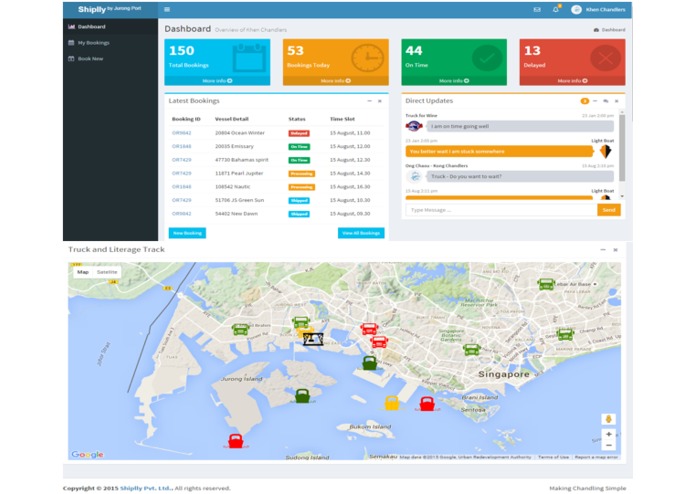The height and width of the screenshot is (494, 695).
Task: Select the upper red truck marker
Action: click(369, 329)
